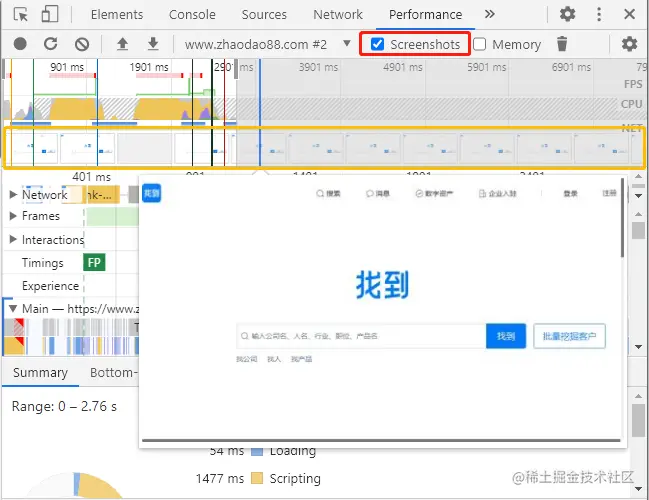The width and height of the screenshot is (649, 500).
Task: Expand the Network track
Action: [x=13, y=194]
